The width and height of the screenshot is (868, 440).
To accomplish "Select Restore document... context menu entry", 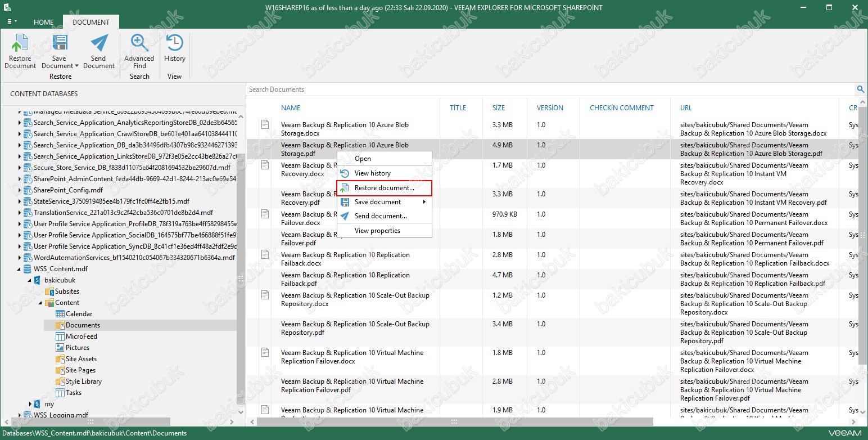I will click(385, 187).
